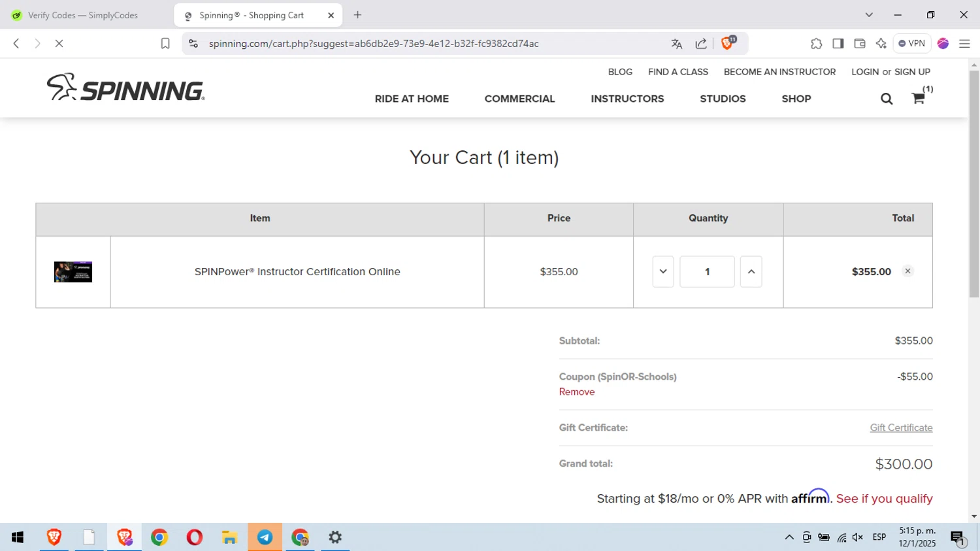Open Telegram from the taskbar

click(265, 537)
